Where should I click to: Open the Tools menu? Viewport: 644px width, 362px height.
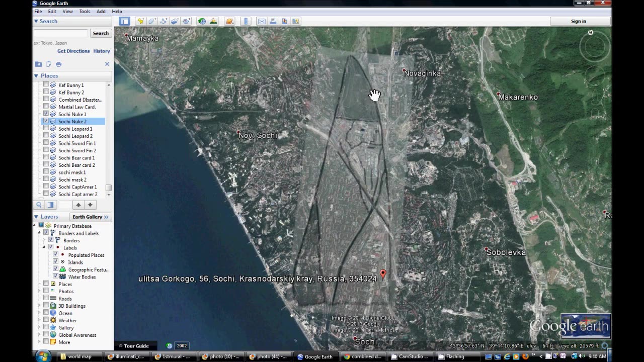click(x=85, y=11)
